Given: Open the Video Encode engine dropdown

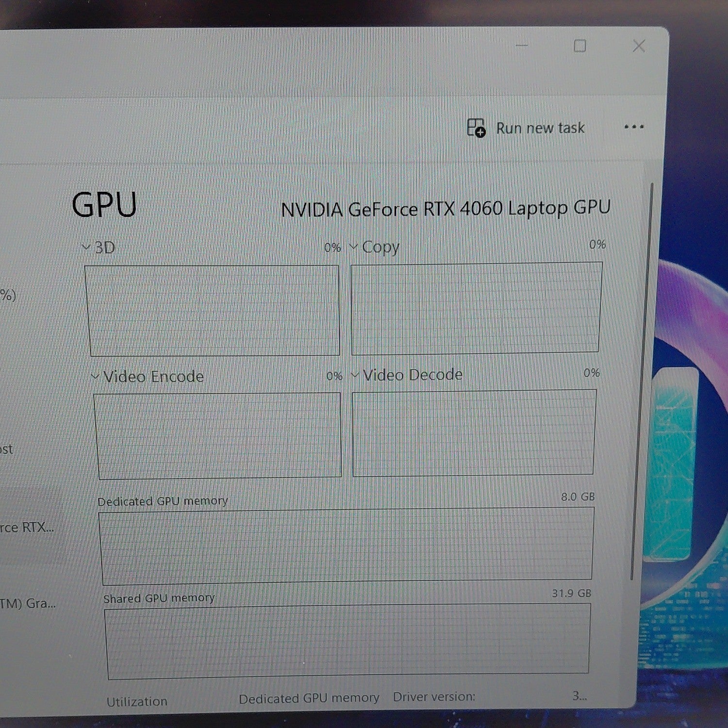Looking at the screenshot, I should pyautogui.click(x=96, y=376).
